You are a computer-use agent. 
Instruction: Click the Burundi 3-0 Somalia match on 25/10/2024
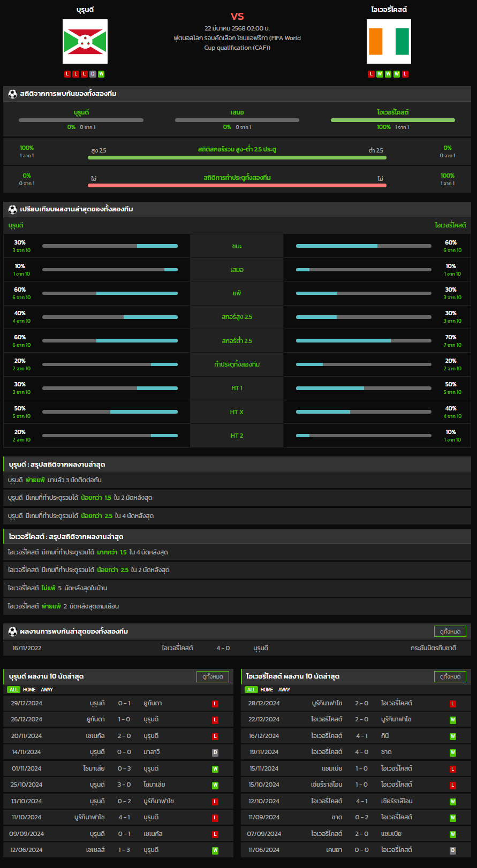pos(118,785)
